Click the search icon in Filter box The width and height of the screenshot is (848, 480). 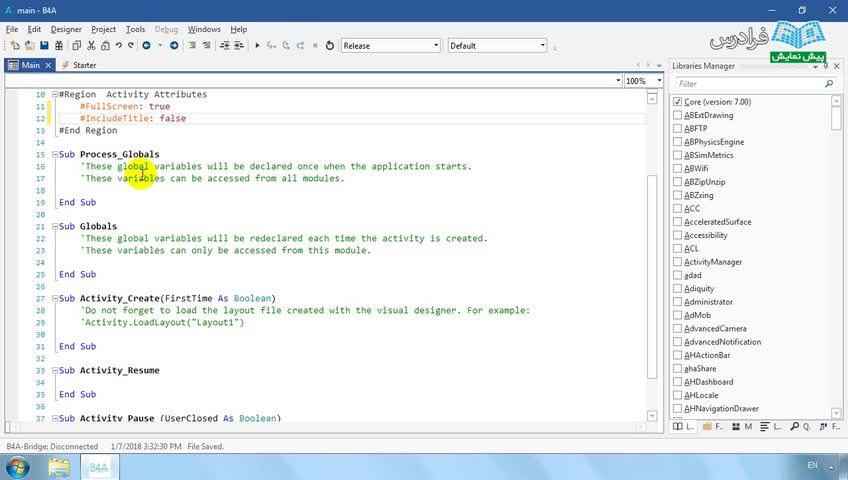[x=829, y=84]
